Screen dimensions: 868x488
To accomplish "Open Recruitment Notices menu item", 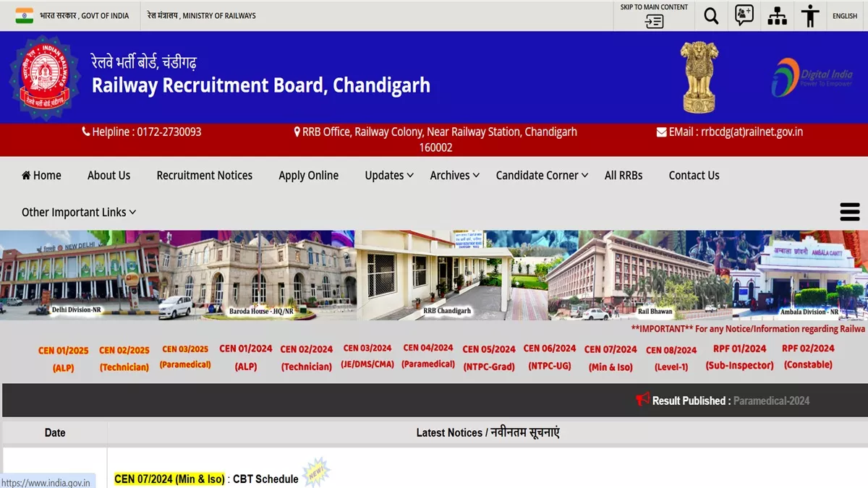I will [205, 175].
